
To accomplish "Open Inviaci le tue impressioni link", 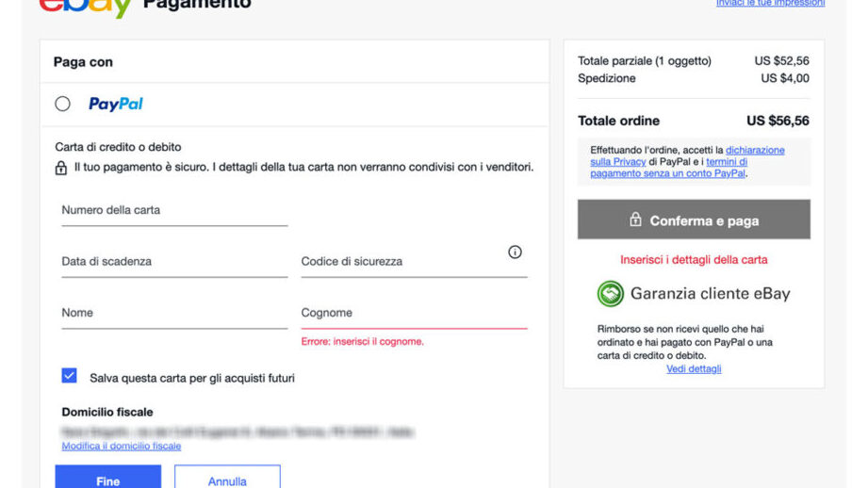I will [770, 3].
